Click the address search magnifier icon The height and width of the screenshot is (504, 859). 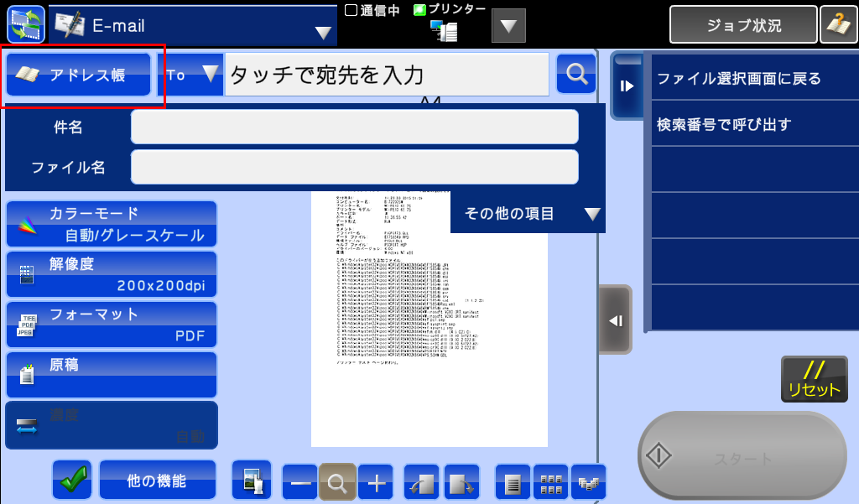click(576, 74)
